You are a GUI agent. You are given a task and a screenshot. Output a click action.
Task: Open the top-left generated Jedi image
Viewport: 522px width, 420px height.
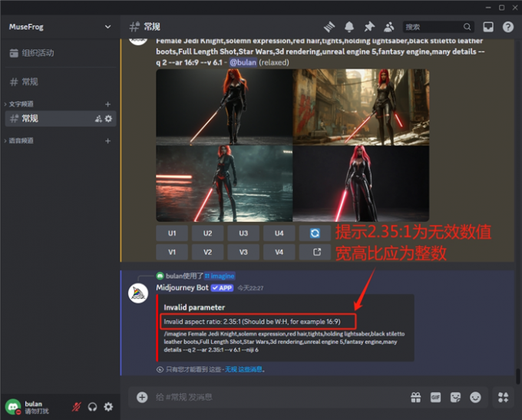(224, 107)
